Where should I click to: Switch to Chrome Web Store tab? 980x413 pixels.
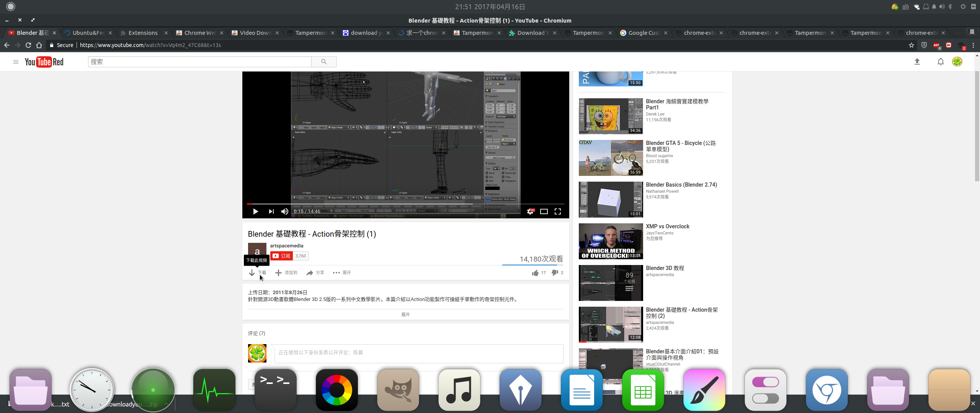[200, 33]
